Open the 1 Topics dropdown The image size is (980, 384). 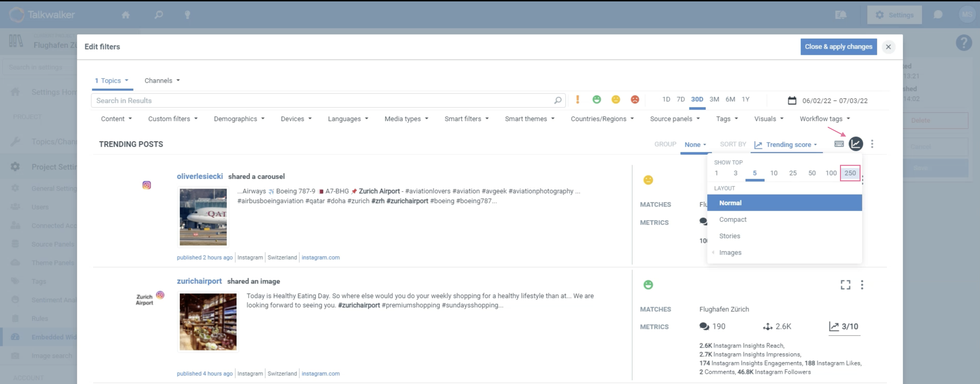(112, 81)
